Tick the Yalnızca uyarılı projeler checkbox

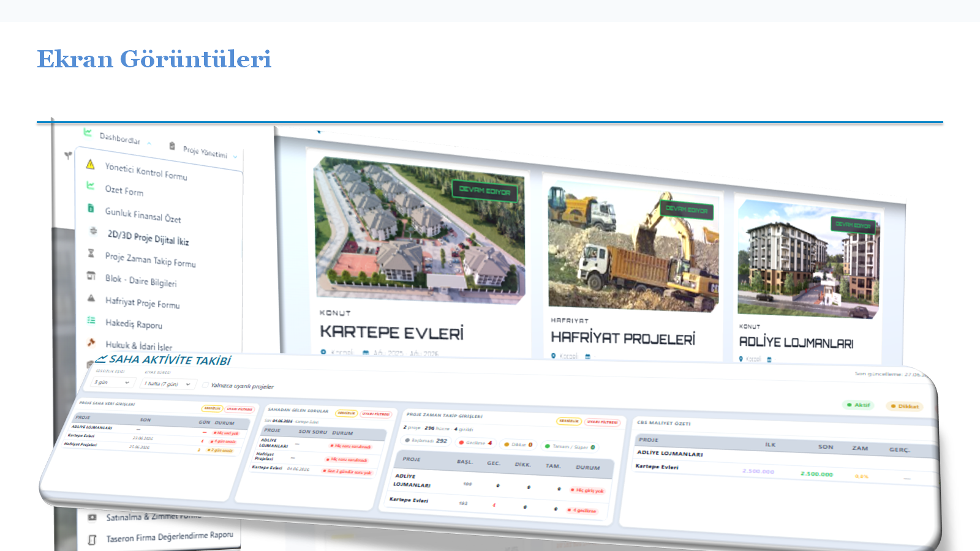205,385
